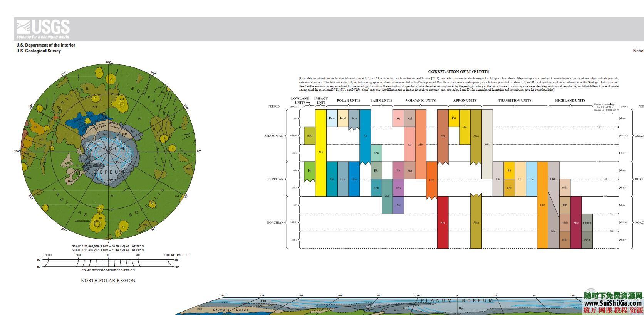Pick the light blue lApc box in chart

click(332, 118)
